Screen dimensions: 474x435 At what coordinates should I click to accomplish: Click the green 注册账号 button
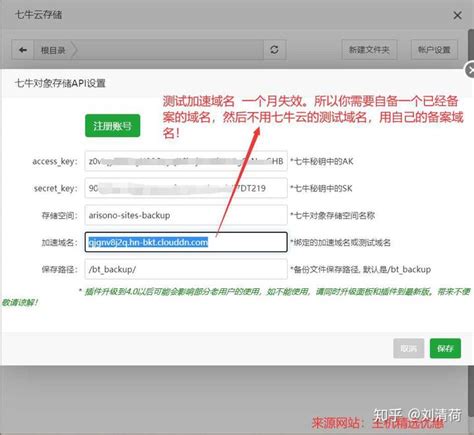click(x=112, y=126)
